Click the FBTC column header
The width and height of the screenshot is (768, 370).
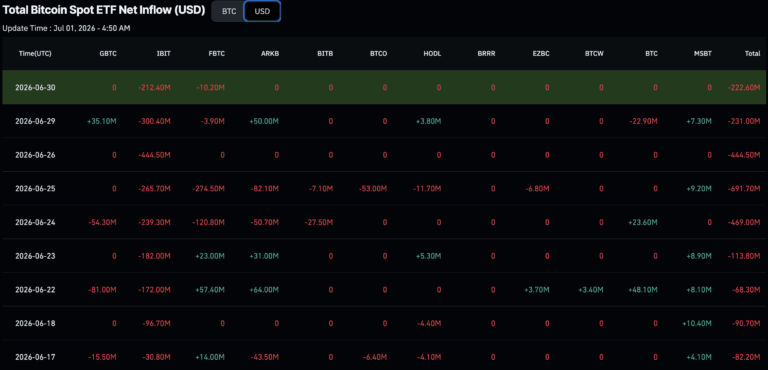pos(216,54)
